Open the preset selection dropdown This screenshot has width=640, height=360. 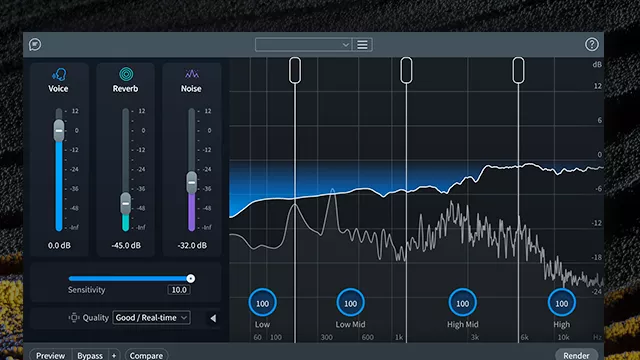point(303,45)
